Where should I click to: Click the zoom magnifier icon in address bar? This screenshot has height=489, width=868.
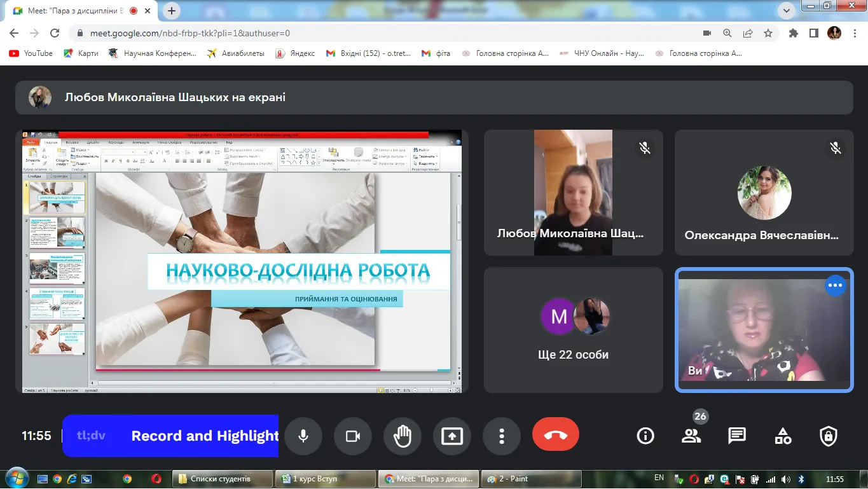tap(727, 33)
